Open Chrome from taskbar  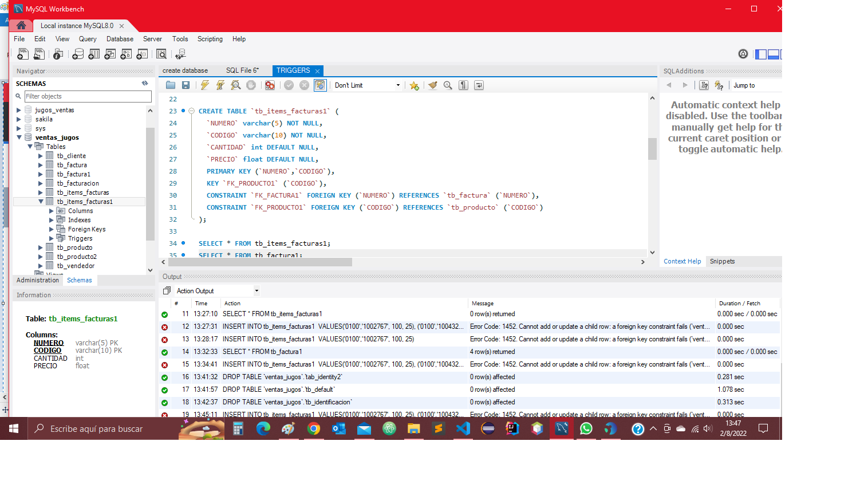[314, 428]
